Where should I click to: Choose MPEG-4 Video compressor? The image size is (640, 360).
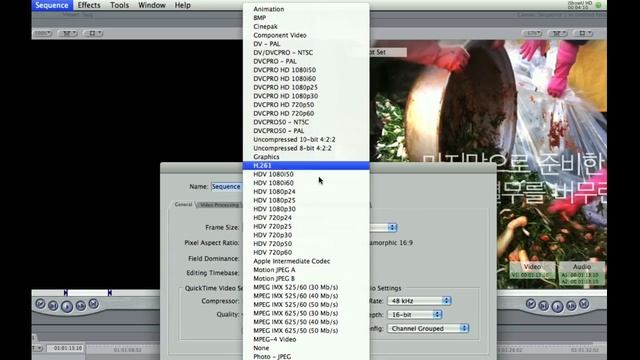(306, 339)
